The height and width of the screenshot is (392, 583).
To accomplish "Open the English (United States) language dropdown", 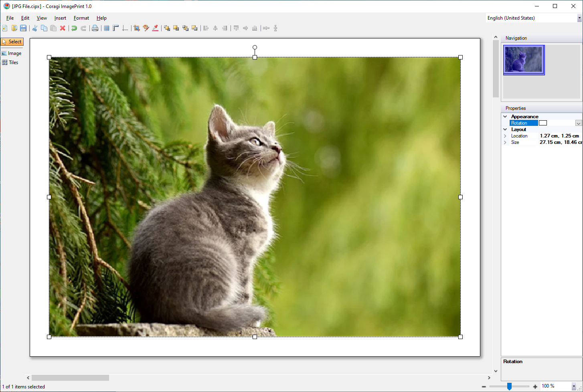I will 579,18.
